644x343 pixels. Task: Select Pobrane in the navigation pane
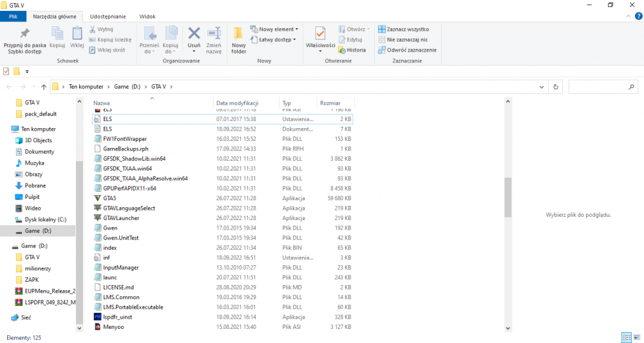click(35, 185)
